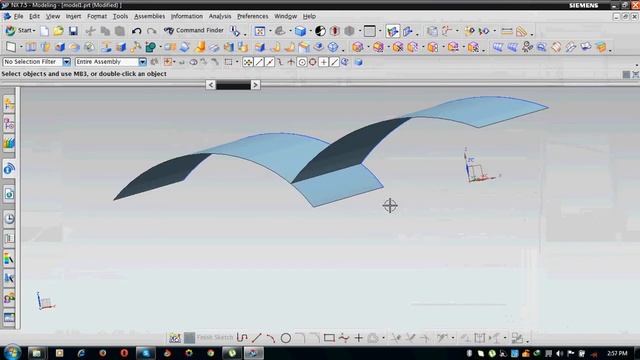Viewport: 640px width, 360px height.
Task: Open the Part Navigator sidebar tab
Action: 9,124
